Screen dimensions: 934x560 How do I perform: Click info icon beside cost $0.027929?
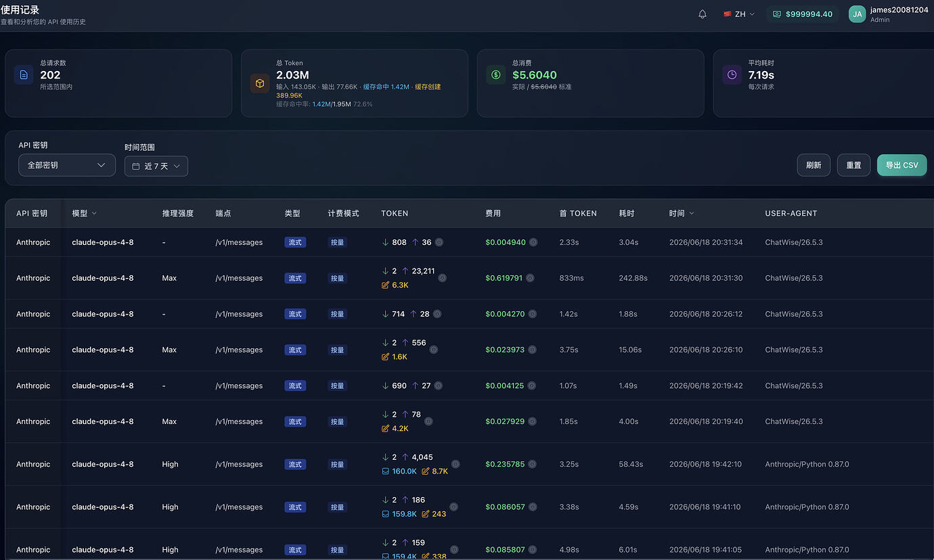532,421
